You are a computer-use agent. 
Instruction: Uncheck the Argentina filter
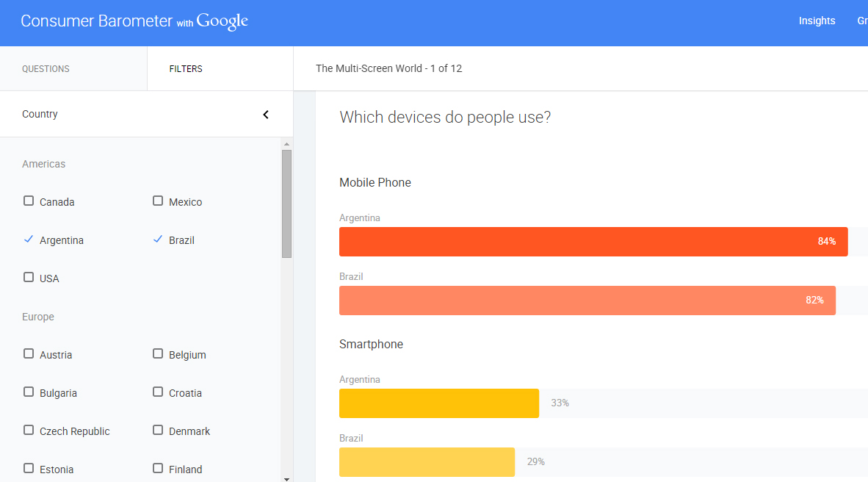point(29,240)
